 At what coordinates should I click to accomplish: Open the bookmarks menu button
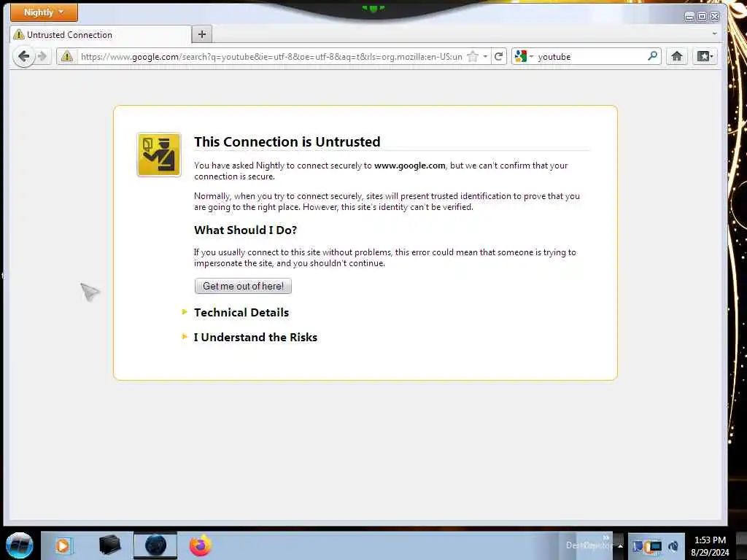click(705, 57)
